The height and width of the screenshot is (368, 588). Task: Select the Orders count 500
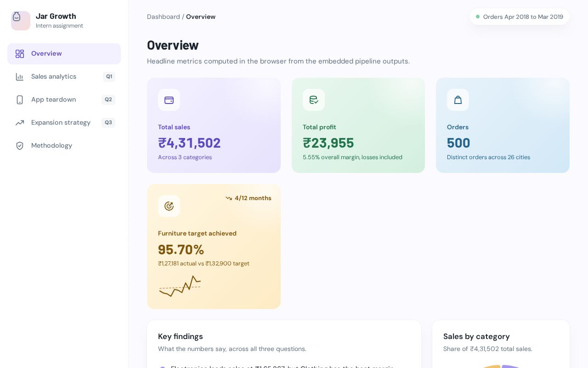tap(458, 143)
